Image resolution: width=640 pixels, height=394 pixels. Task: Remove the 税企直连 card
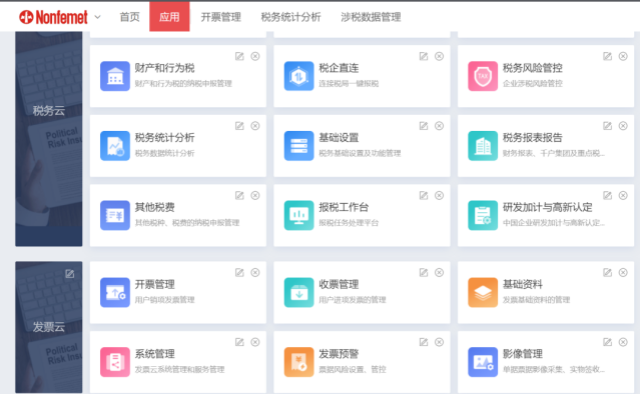[x=439, y=56]
